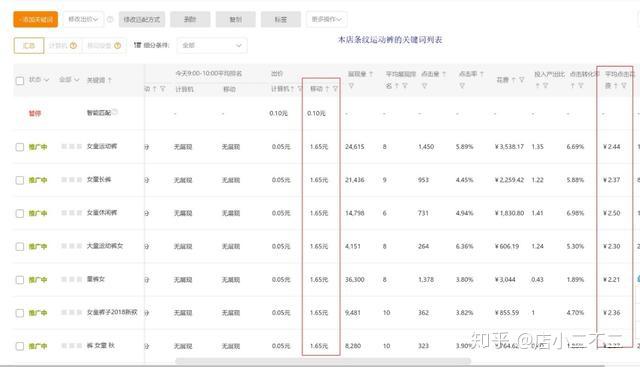Image resolution: width=640 pixels, height=367 pixels.
Task: Switch to the 汇总 tab
Action: 29,45
